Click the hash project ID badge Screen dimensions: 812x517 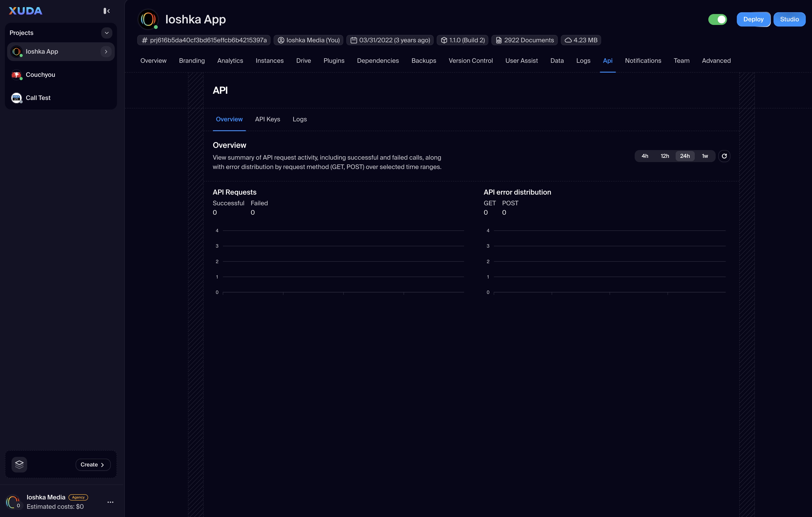pyautogui.click(x=204, y=40)
